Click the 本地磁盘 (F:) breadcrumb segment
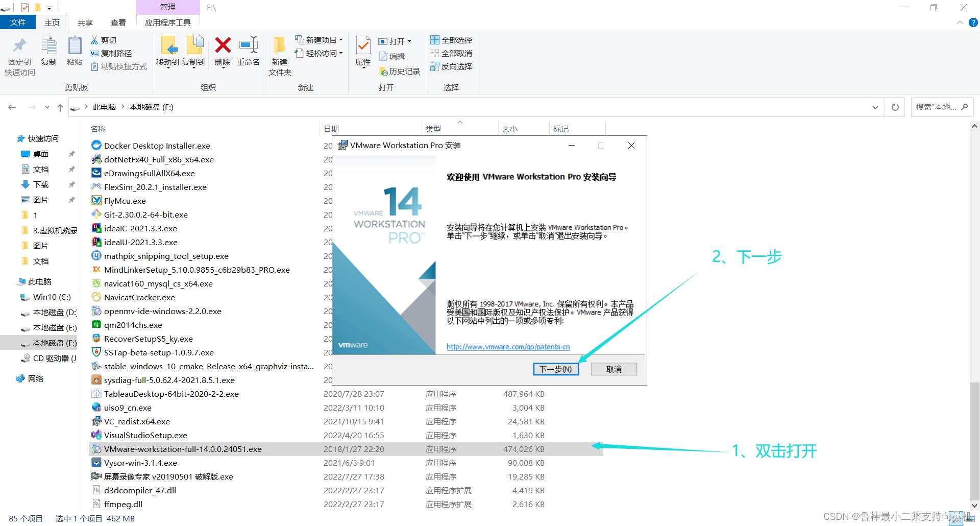 (151, 107)
